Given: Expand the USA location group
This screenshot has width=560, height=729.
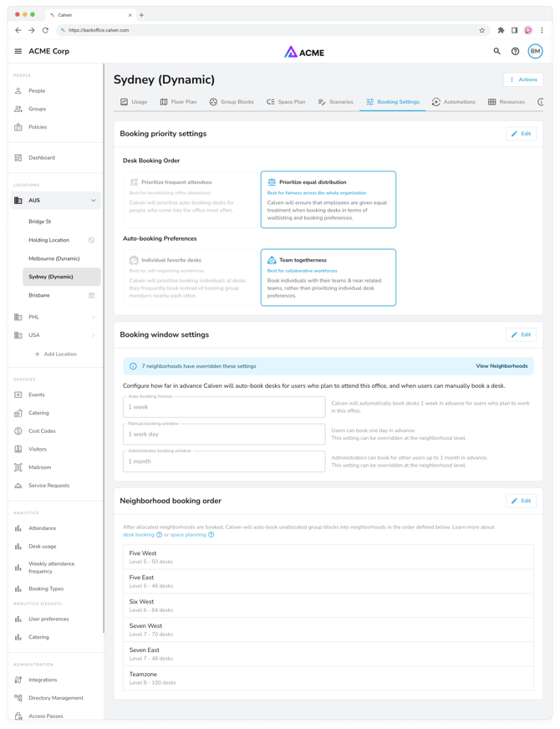Looking at the screenshot, I should (x=93, y=335).
